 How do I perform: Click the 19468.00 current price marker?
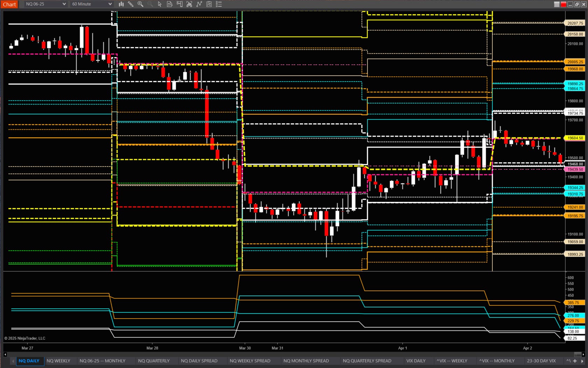coord(575,164)
